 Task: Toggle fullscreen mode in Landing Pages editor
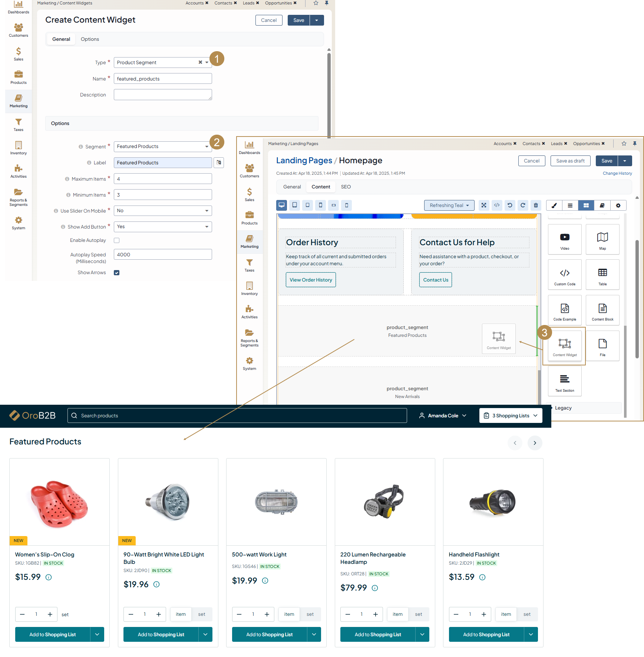(484, 205)
